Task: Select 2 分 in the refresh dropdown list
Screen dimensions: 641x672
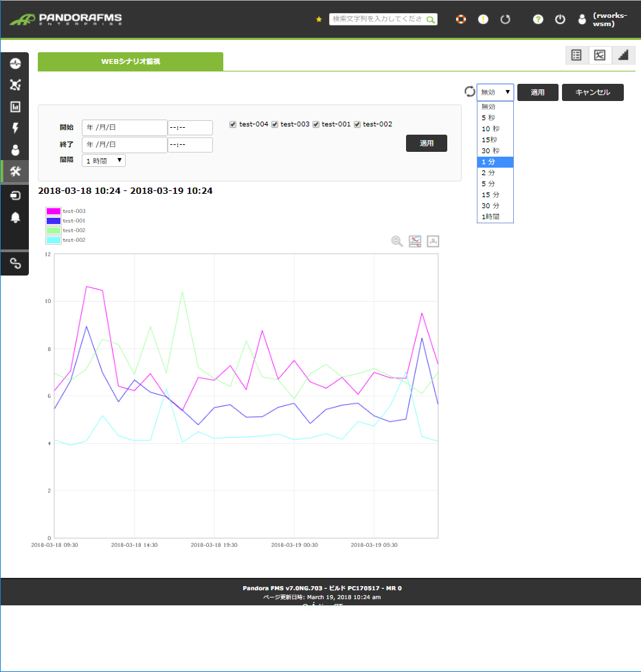Action: click(x=495, y=172)
